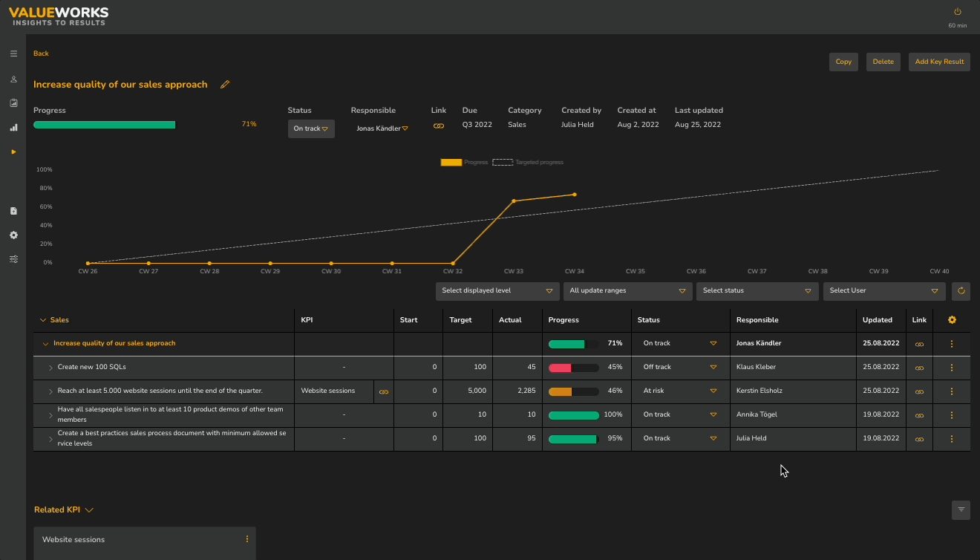Toggle Targeted progress series in chart legend
This screenshot has height=560, width=980.
point(503,162)
